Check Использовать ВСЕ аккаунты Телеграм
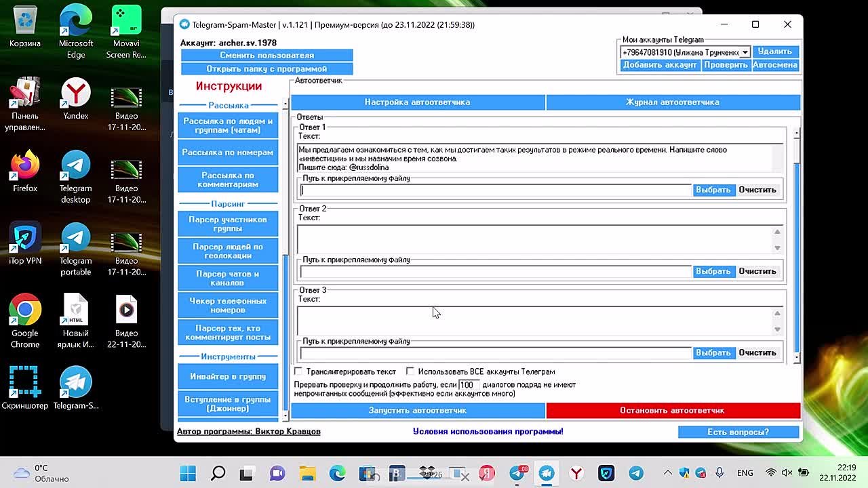 tap(410, 371)
